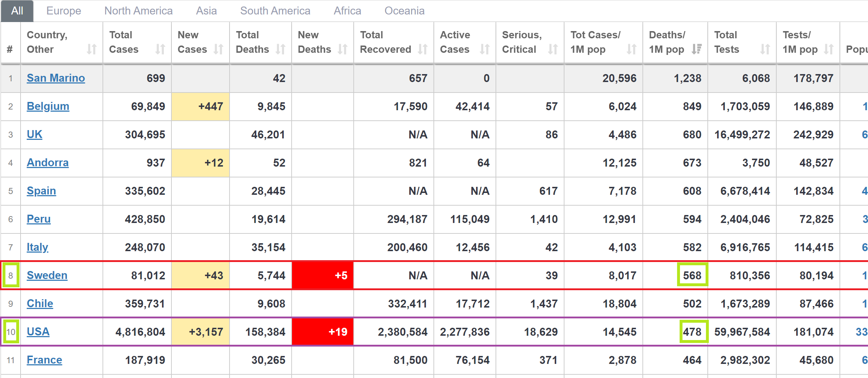Click UK's 46,201 total deaths value

(x=268, y=134)
